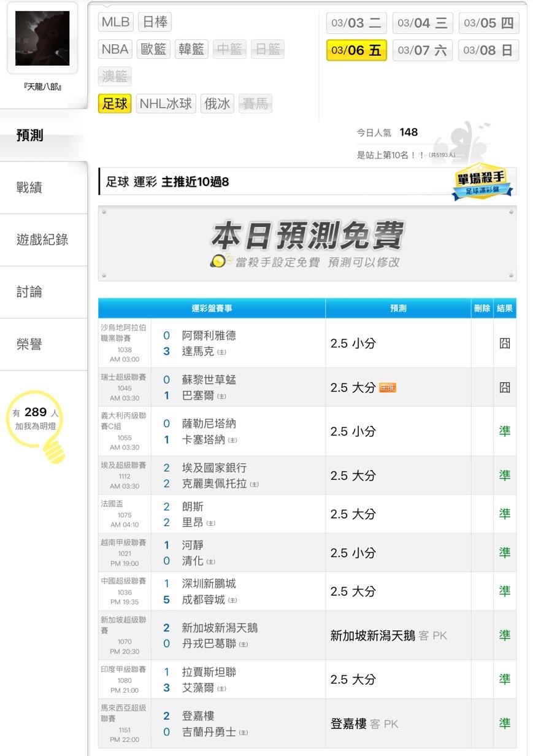533x756 pixels.
Task: Choose date 03/07 六
Action: tap(423, 50)
